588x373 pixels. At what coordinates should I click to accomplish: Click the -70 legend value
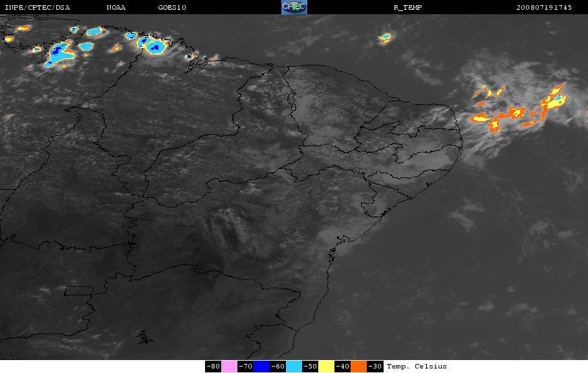pos(245,367)
